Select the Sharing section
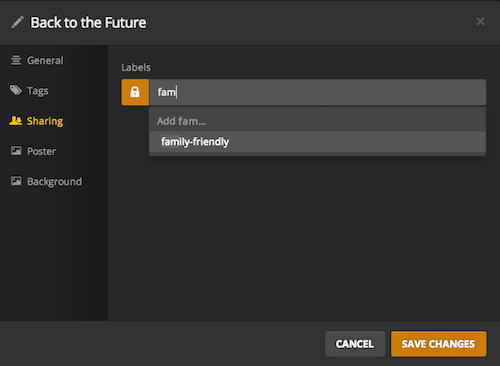This screenshot has width=500, height=366. click(x=36, y=121)
